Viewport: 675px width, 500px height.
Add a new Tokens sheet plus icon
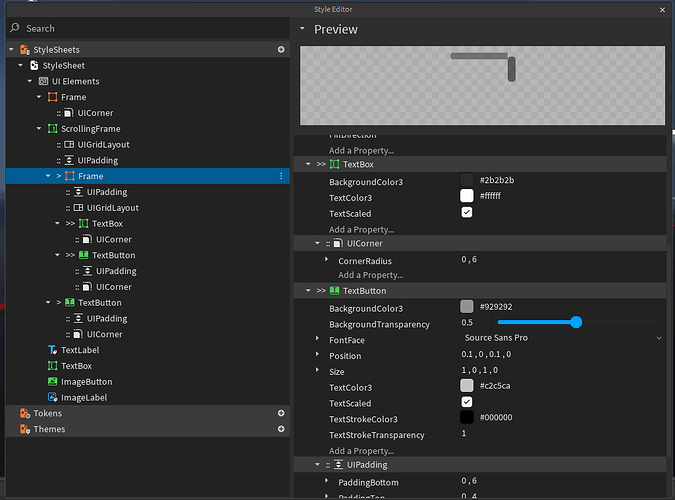pos(281,413)
